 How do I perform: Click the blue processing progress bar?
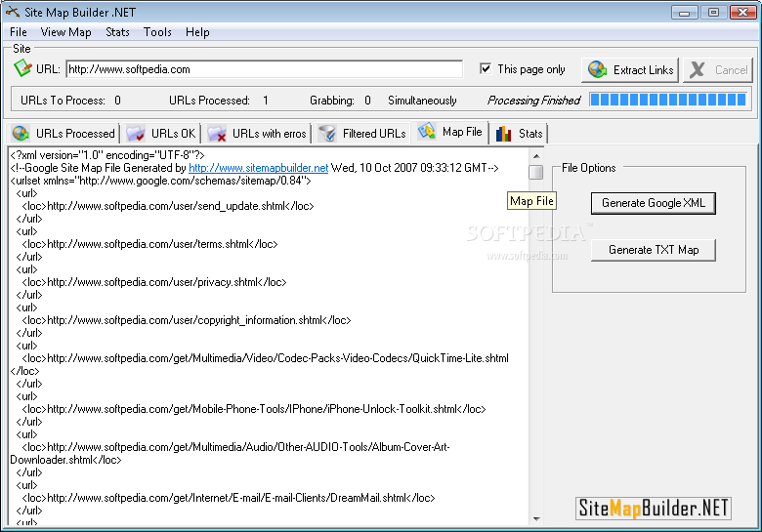pyautogui.click(x=667, y=100)
